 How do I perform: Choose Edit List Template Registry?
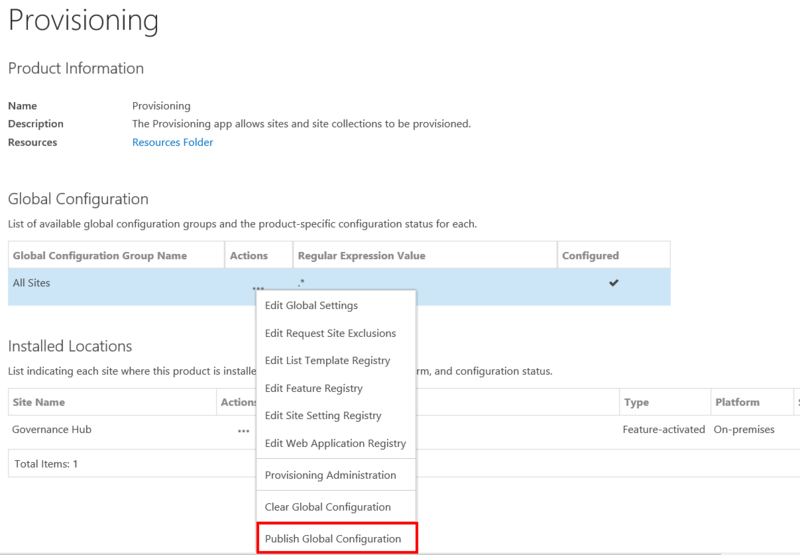pyautogui.click(x=327, y=360)
